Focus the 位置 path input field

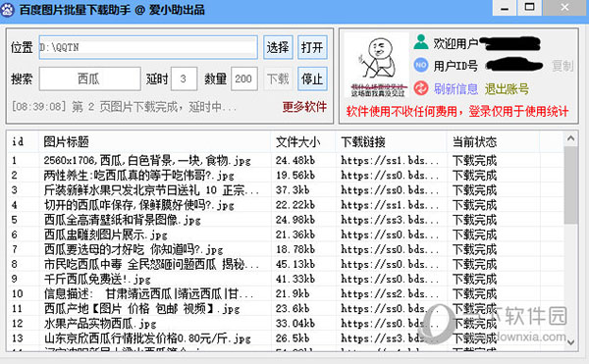click(148, 47)
